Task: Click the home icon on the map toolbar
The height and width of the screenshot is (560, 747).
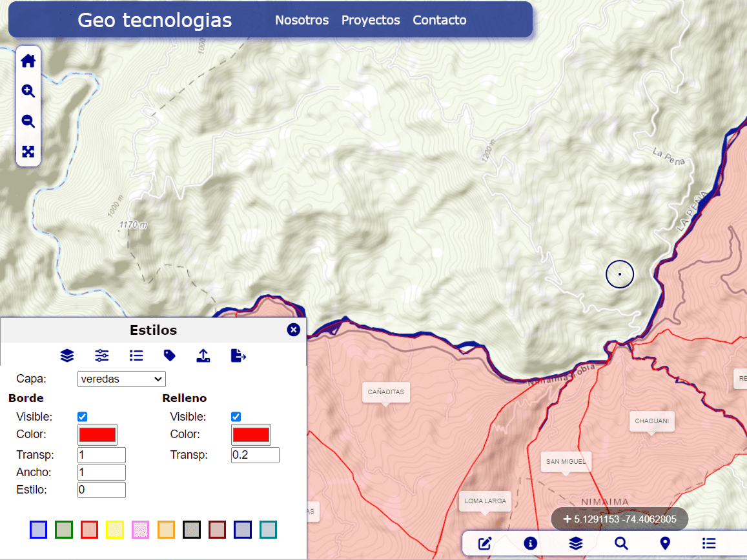Action: [x=28, y=60]
